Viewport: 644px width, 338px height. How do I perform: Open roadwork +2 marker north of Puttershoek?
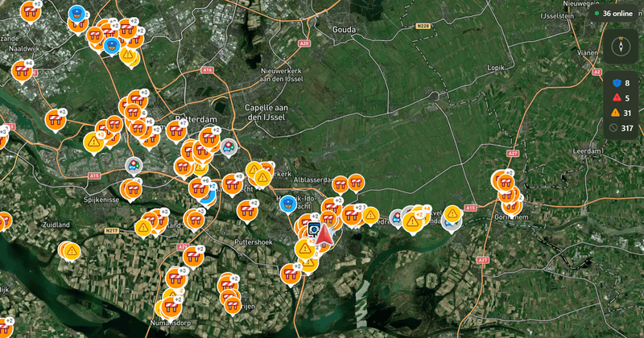[247, 211]
